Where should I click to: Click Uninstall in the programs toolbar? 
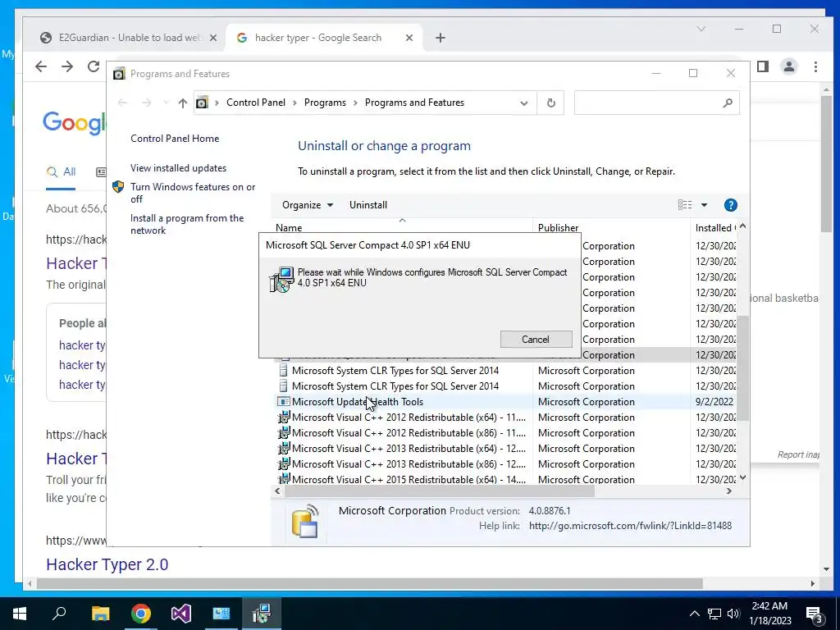coord(368,205)
